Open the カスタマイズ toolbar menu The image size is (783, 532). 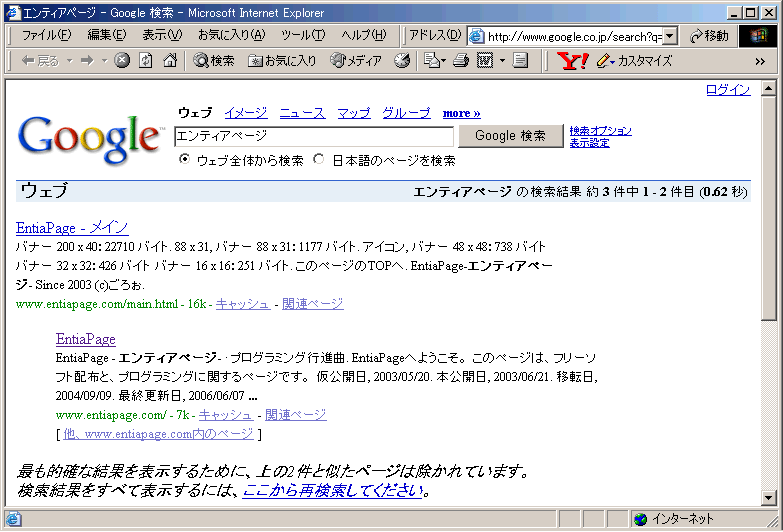(x=645, y=61)
